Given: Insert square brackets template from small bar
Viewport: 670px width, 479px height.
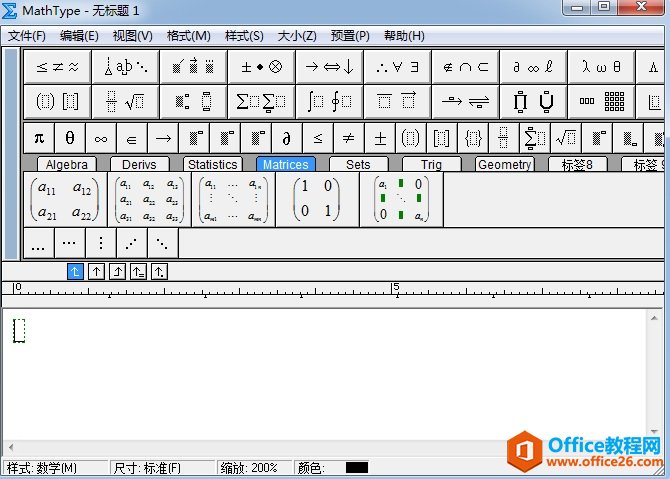Looking at the screenshot, I should tap(441, 138).
